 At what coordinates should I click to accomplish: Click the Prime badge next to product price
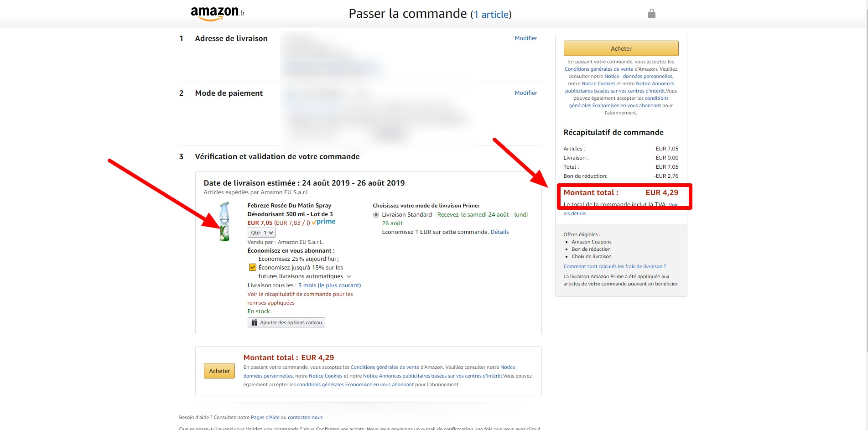[324, 222]
